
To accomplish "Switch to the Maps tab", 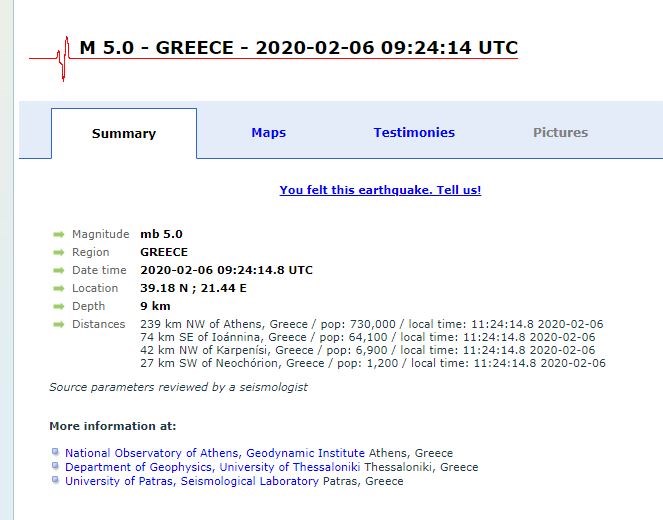I will [268, 133].
